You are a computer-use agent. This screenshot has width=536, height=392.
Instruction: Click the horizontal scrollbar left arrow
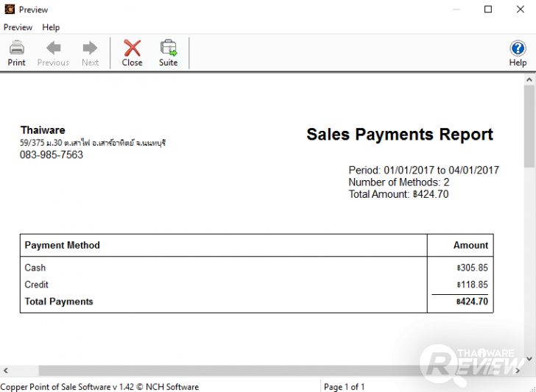[5, 371]
